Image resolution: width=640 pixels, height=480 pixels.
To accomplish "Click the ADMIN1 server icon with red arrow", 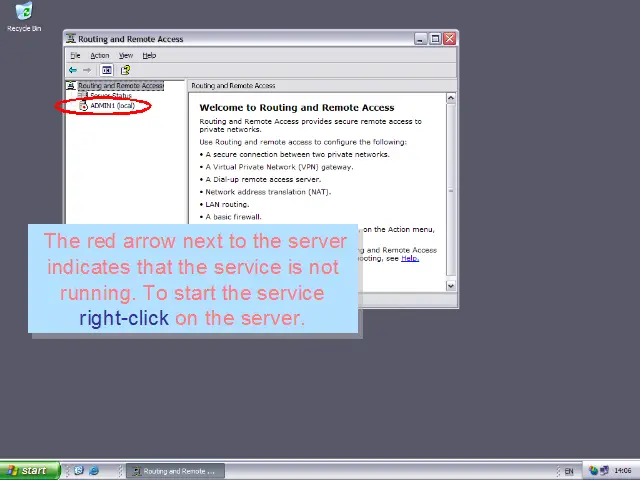I will pyautogui.click(x=83, y=106).
